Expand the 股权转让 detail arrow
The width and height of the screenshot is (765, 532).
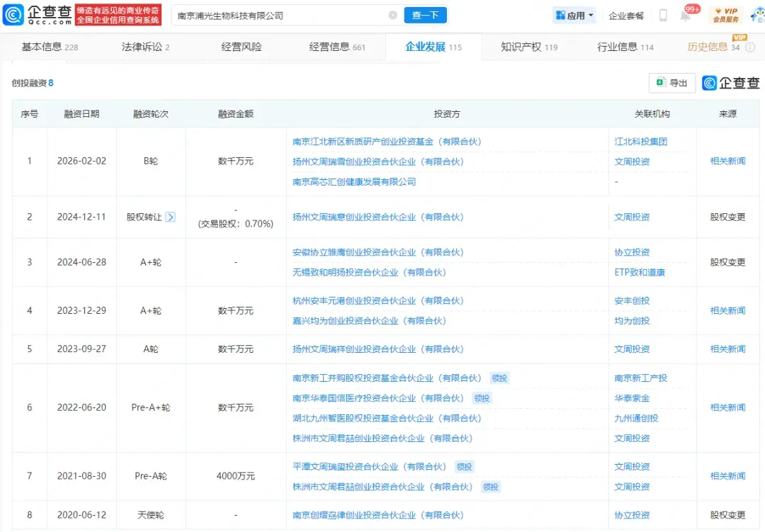pos(170,217)
